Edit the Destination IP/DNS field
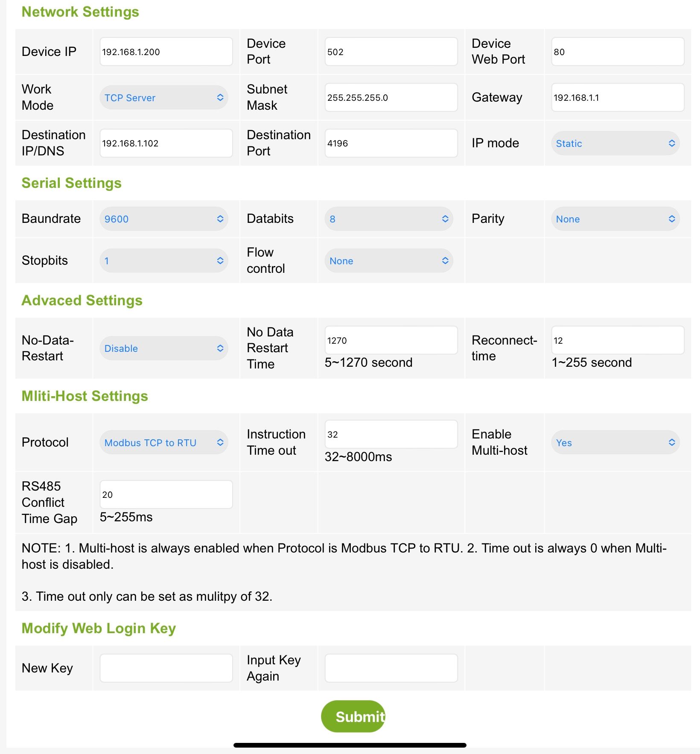Viewport: 700px width, 754px height. [x=166, y=143]
